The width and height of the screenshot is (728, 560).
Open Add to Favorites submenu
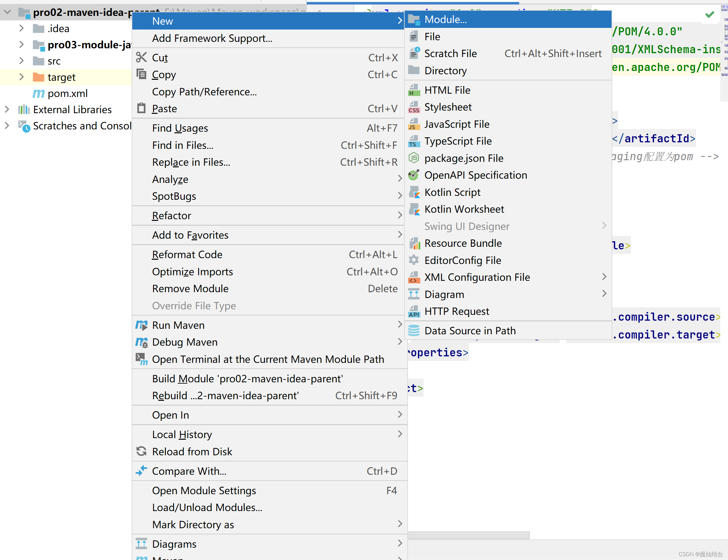(x=268, y=235)
